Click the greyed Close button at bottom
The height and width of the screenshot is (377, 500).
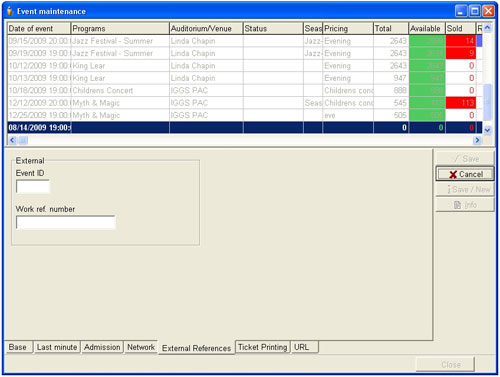445,364
